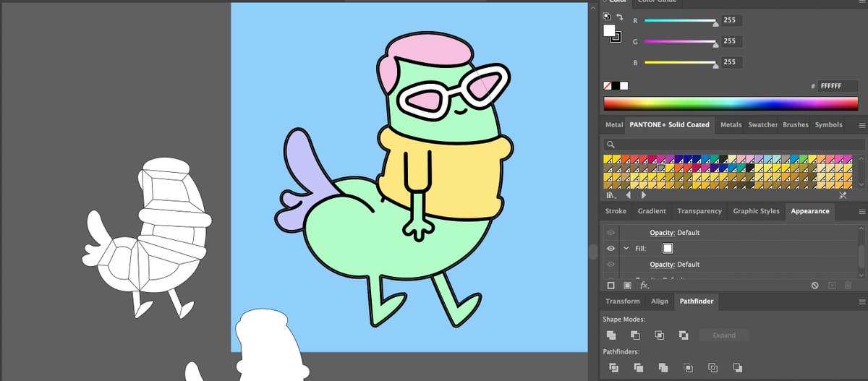
Task: Click the PANTONE swatches scroll down arrow
Action: click(x=861, y=185)
